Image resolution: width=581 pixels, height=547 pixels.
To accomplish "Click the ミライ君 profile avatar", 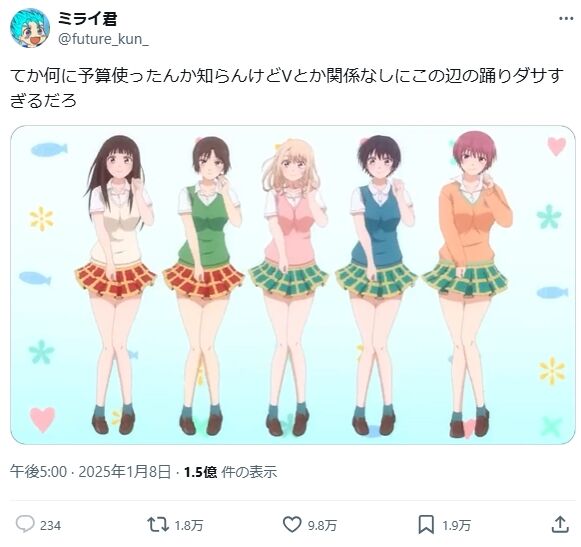I will 30,29.
